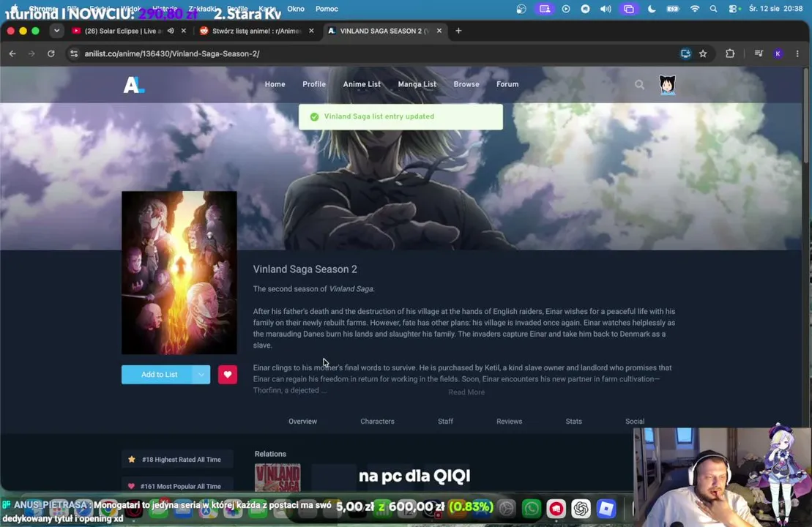The image size is (812, 527).
Task: Click the browser forward arrow
Action: point(31,53)
